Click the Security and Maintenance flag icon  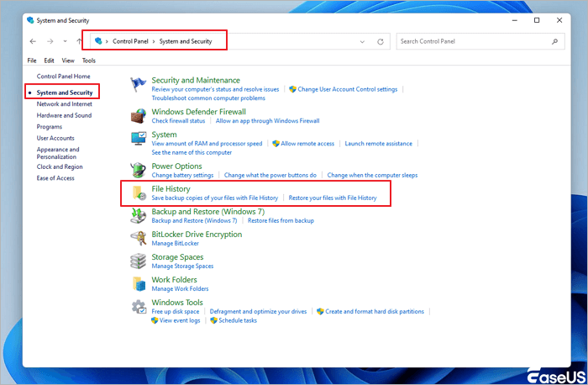coord(139,84)
